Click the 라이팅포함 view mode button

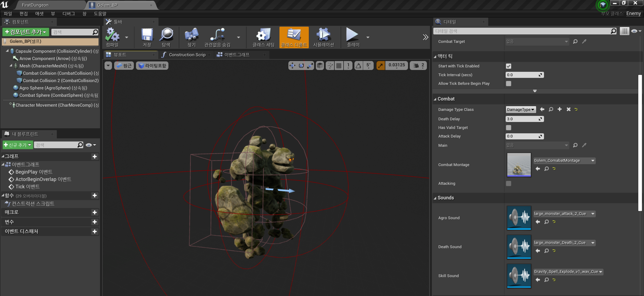point(152,66)
